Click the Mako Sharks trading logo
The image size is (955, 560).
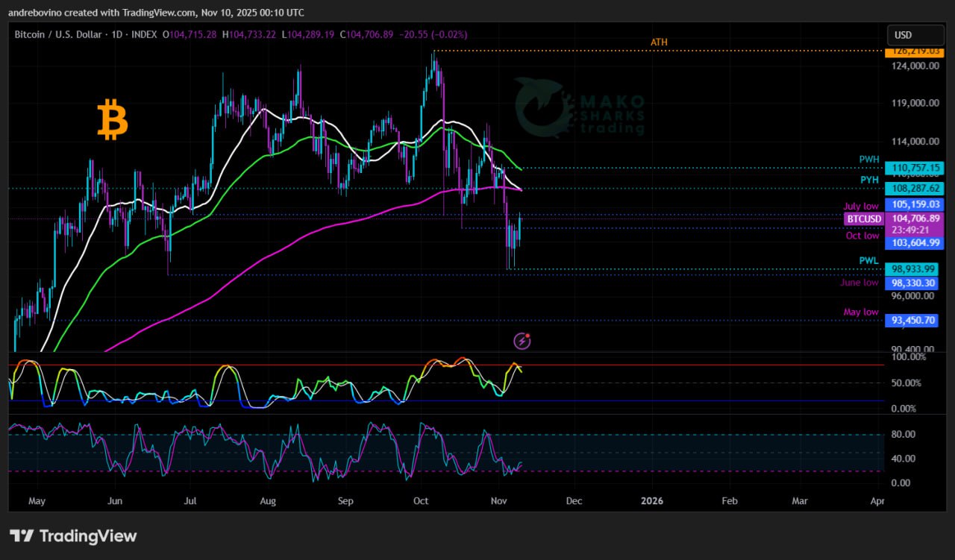(579, 109)
